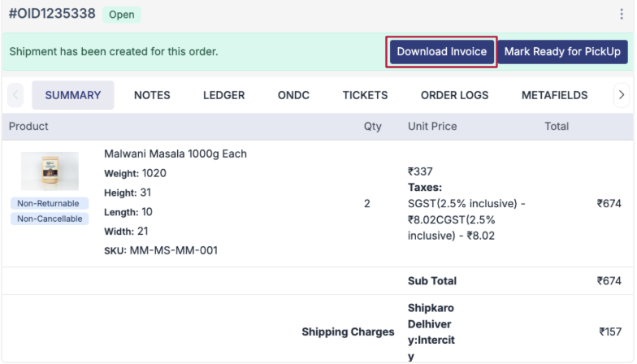
Task: Click the Malwani Masala product thumbnail
Action: point(50,171)
